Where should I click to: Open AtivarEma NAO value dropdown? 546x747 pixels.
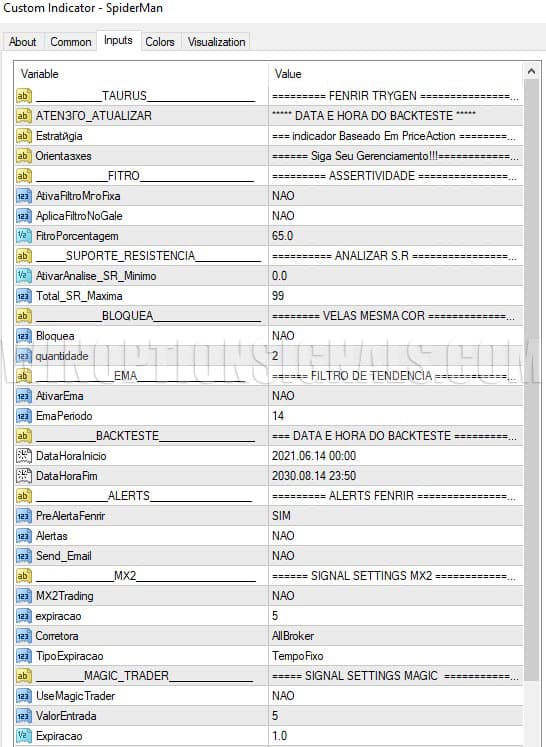(396, 396)
